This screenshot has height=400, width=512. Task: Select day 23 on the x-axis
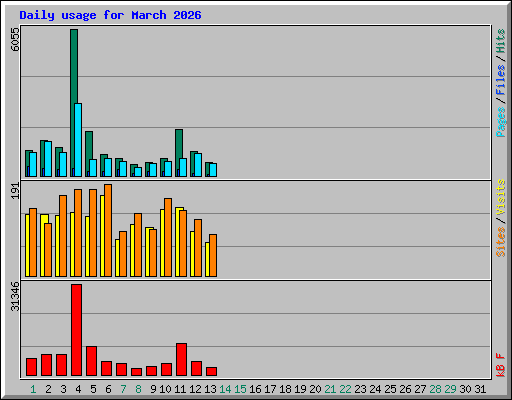(x=360, y=389)
